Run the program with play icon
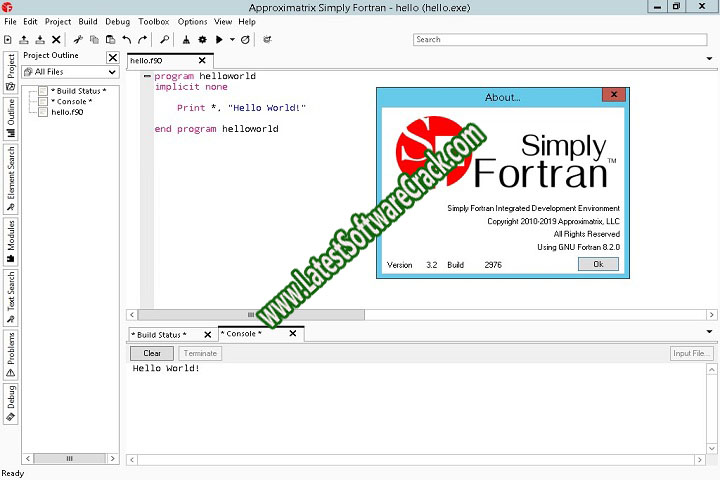 pos(218,39)
